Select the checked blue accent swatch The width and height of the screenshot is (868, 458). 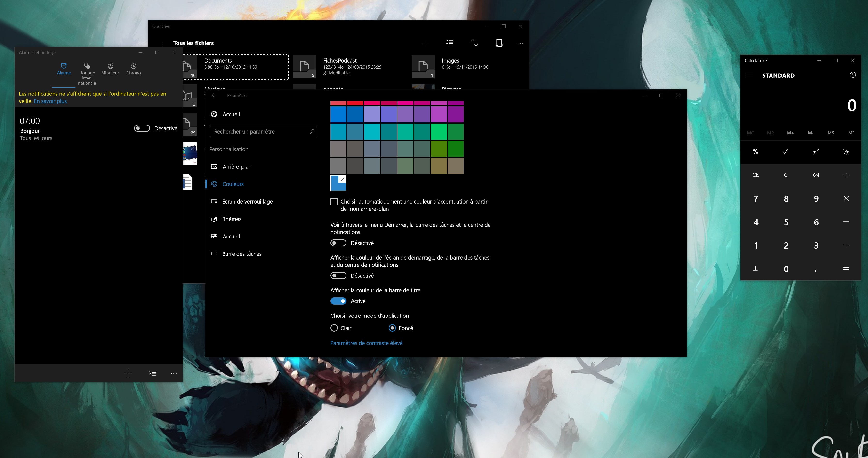pyautogui.click(x=338, y=183)
